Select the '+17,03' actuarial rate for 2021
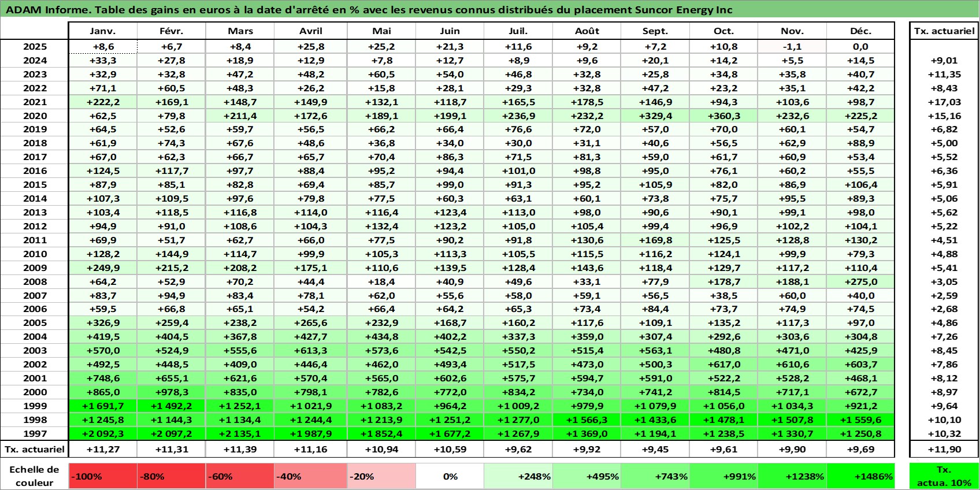The width and height of the screenshot is (980, 490). 944,102
